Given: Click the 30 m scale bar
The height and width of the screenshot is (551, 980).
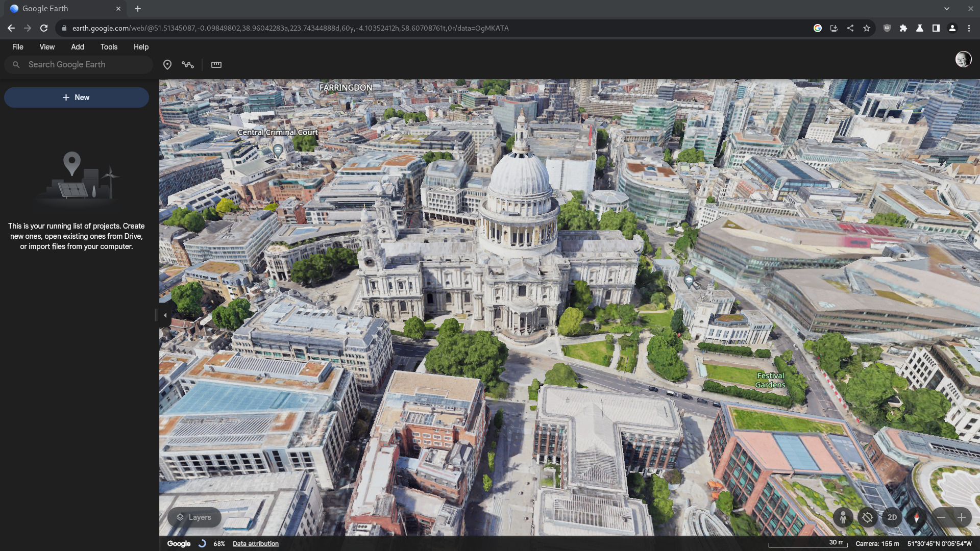Looking at the screenshot, I should [x=808, y=543].
